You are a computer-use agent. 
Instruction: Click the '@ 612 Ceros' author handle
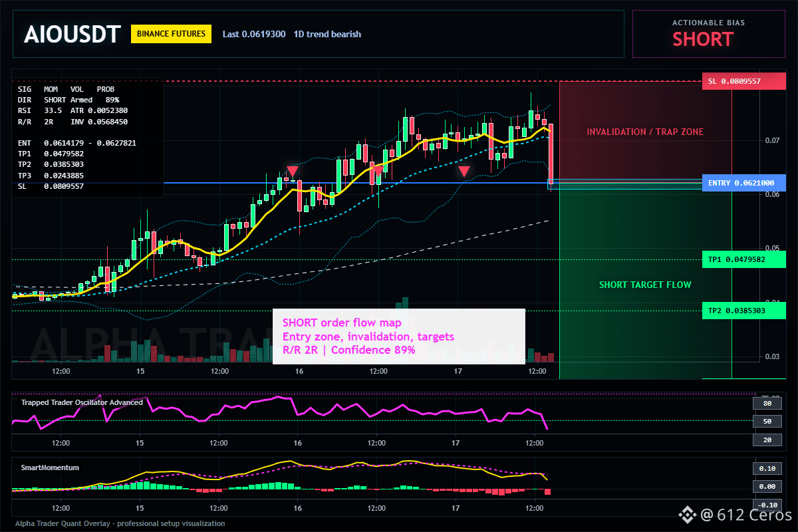(x=746, y=515)
